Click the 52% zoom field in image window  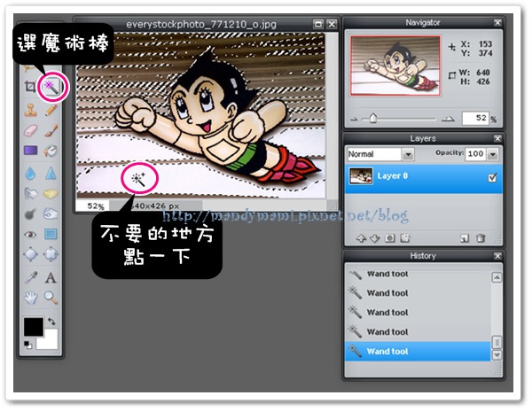(x=93, y=205)
